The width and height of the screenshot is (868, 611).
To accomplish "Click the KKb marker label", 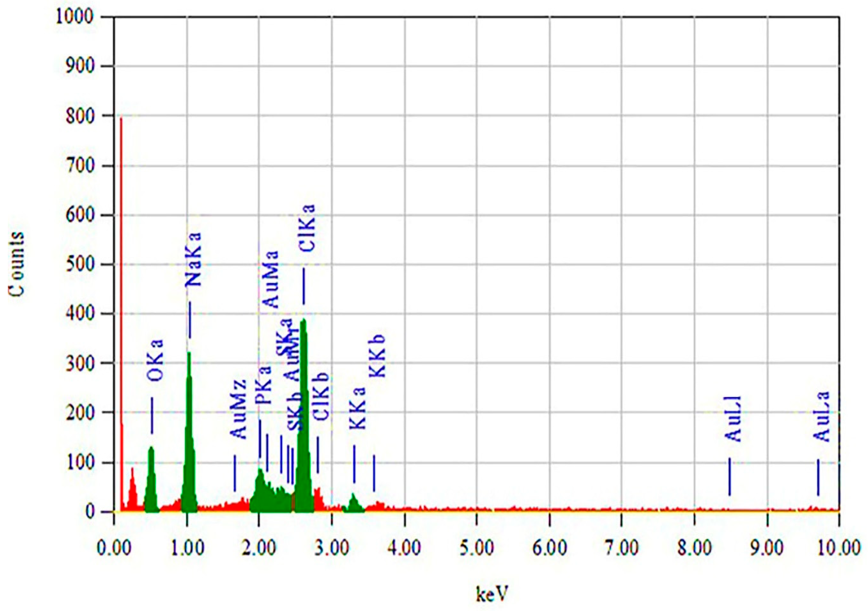I will tap(377, 356).
